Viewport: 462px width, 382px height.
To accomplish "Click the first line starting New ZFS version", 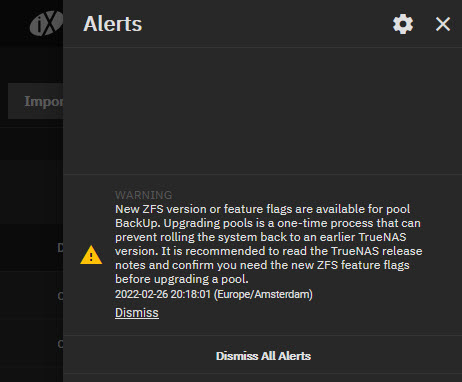I will pos(263,209).
